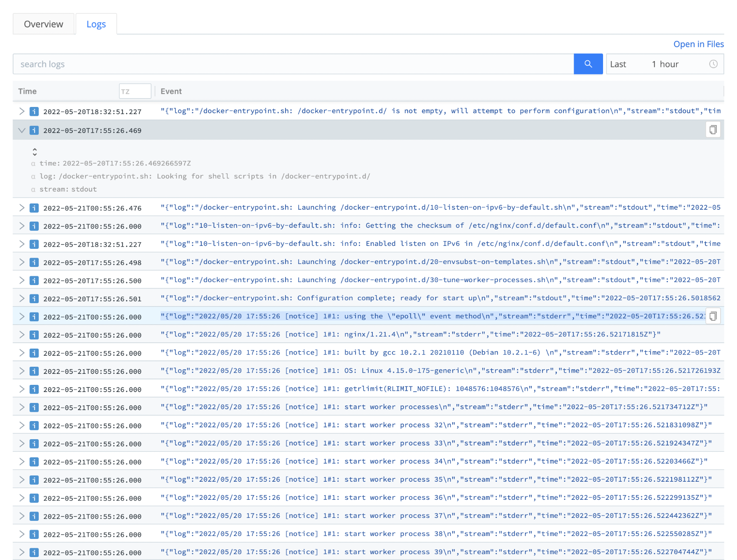Click the filter icon beside the log field
The height and width of the screenshot is (560, 737).
click(33, 176)
